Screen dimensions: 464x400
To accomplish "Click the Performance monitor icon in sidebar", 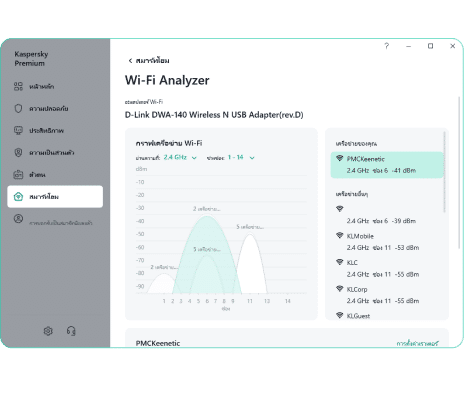I will tap(18, 130).
